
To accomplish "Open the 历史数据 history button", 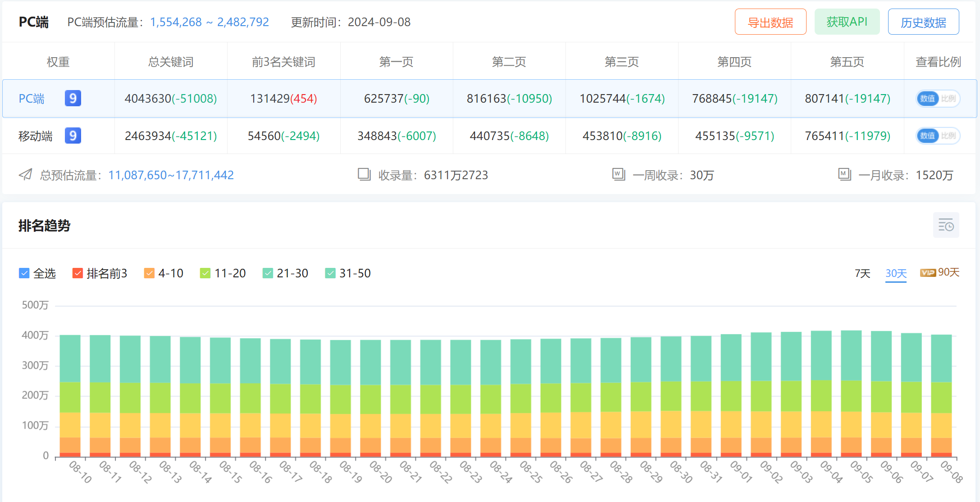I will 923,22.
